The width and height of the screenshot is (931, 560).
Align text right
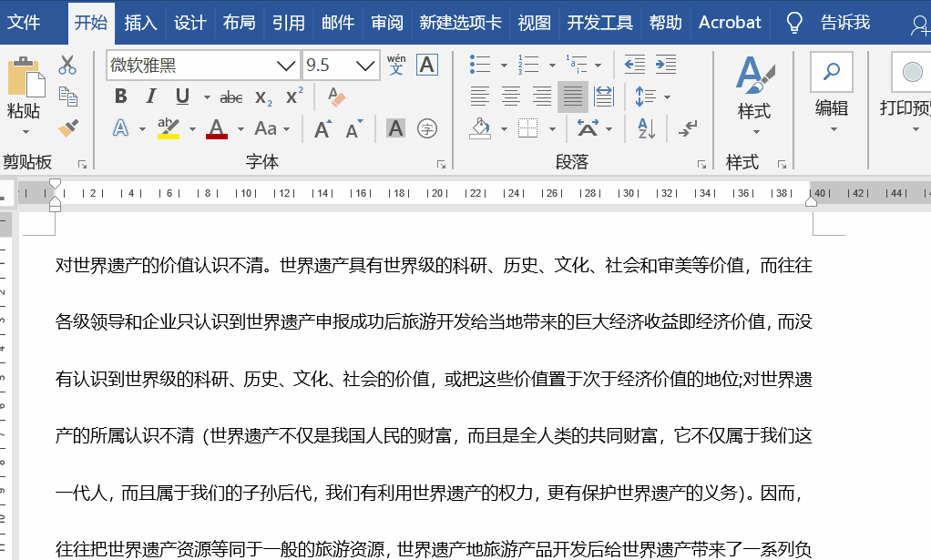click(x=541, y=97)
